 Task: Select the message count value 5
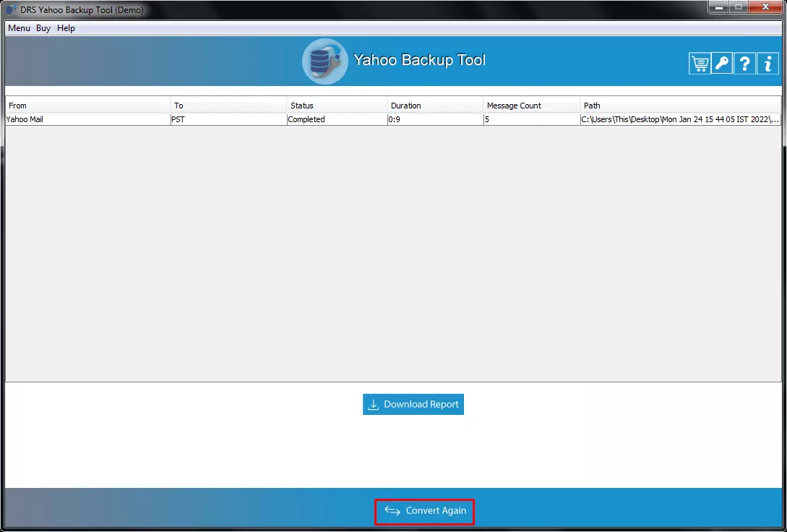coord(532,119)
